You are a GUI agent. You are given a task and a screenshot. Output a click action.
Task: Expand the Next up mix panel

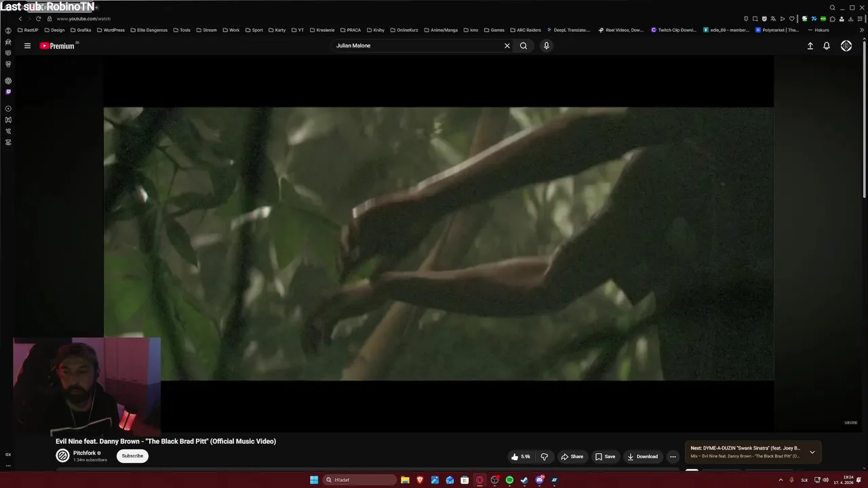pos(812,452)
